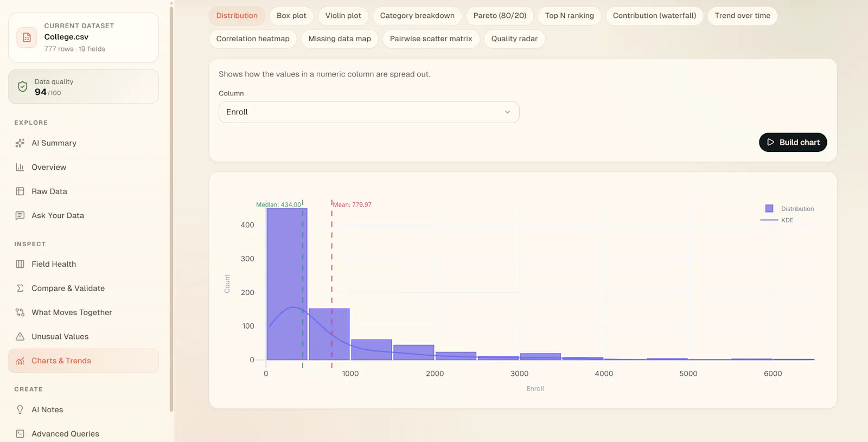Click the Ask Your Data chat icon
Viewport: 868px width, 442px height.
tap(20, 215)
